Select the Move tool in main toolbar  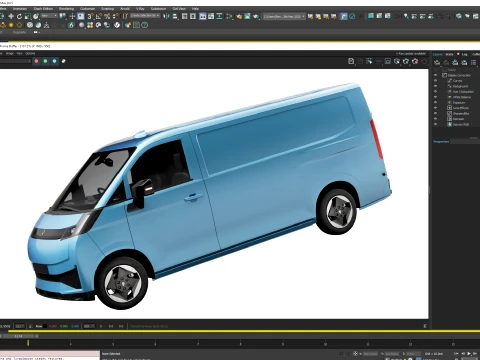[11, 16]
